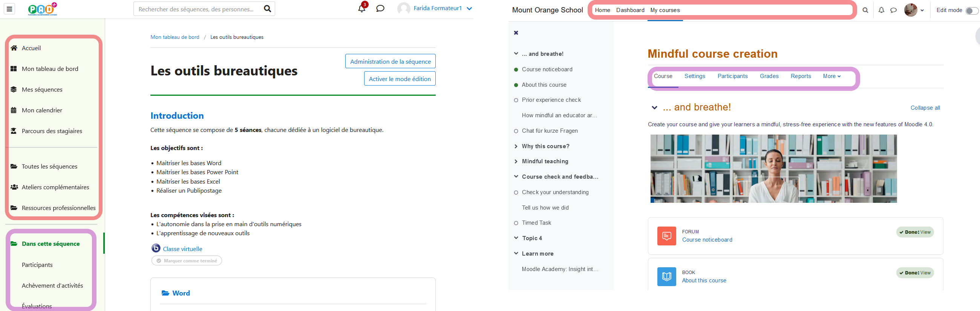Open notifications bell with badge 3
The image size is (980, 311).
tap(362, 8)
